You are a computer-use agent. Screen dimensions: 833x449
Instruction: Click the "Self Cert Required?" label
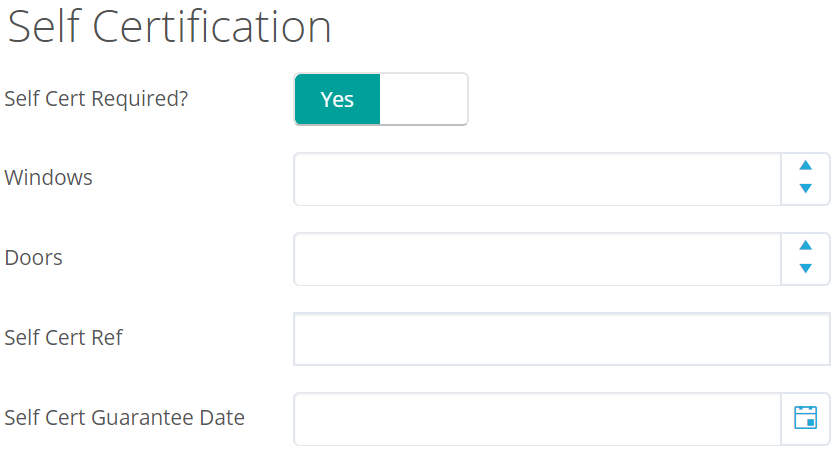[96, 99]
